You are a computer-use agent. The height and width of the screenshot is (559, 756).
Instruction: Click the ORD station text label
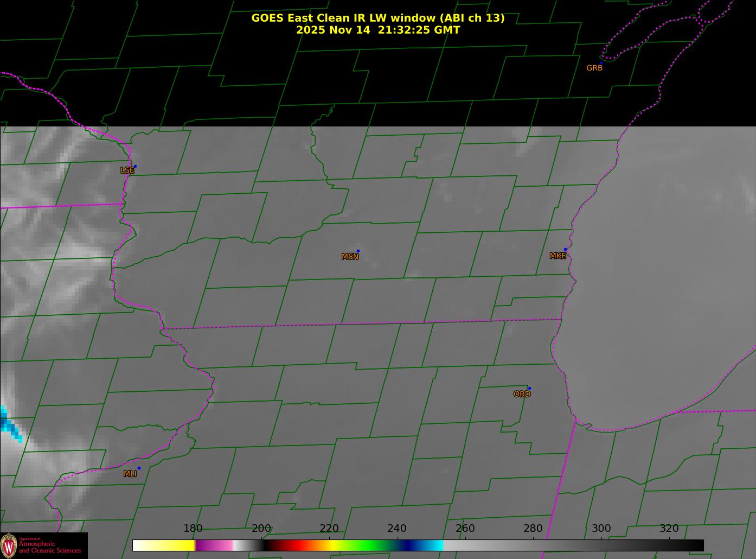tap(522, 395)
